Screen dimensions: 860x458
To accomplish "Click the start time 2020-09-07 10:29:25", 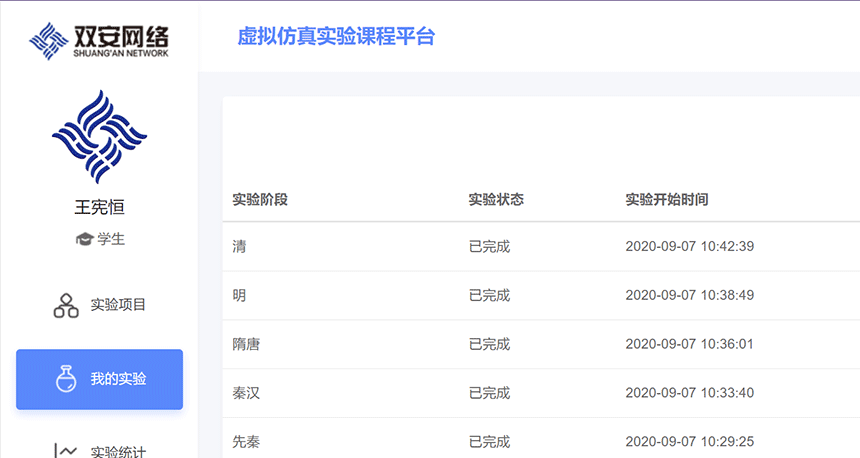I will coord(689,442).
